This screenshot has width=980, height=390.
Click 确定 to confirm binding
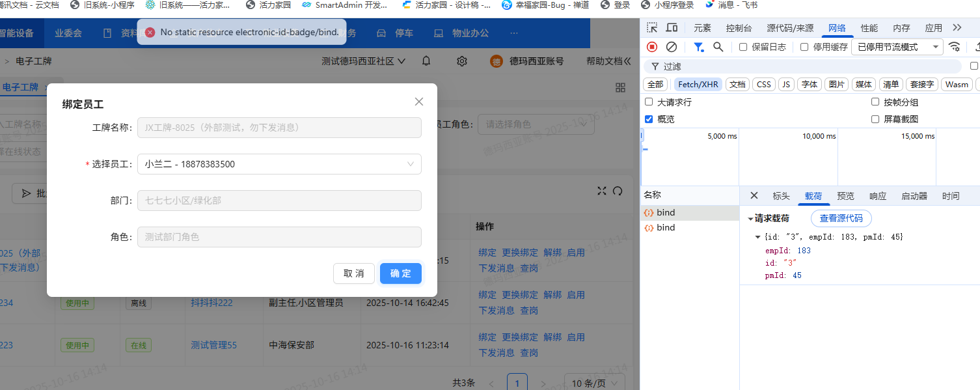[401, 273]
